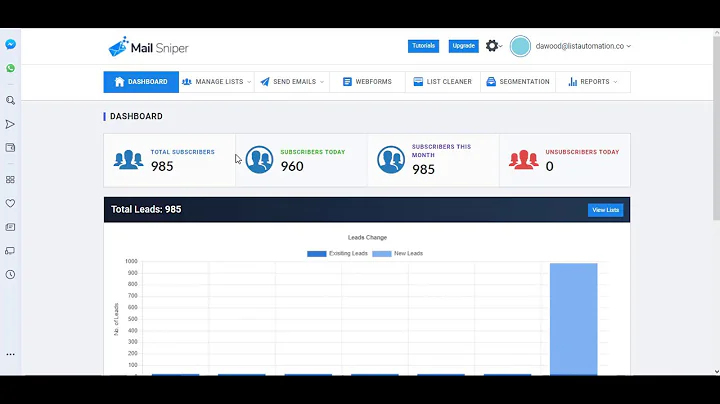
Task: Click the Reports bar chart icon
Action: [x=573, y=82]
